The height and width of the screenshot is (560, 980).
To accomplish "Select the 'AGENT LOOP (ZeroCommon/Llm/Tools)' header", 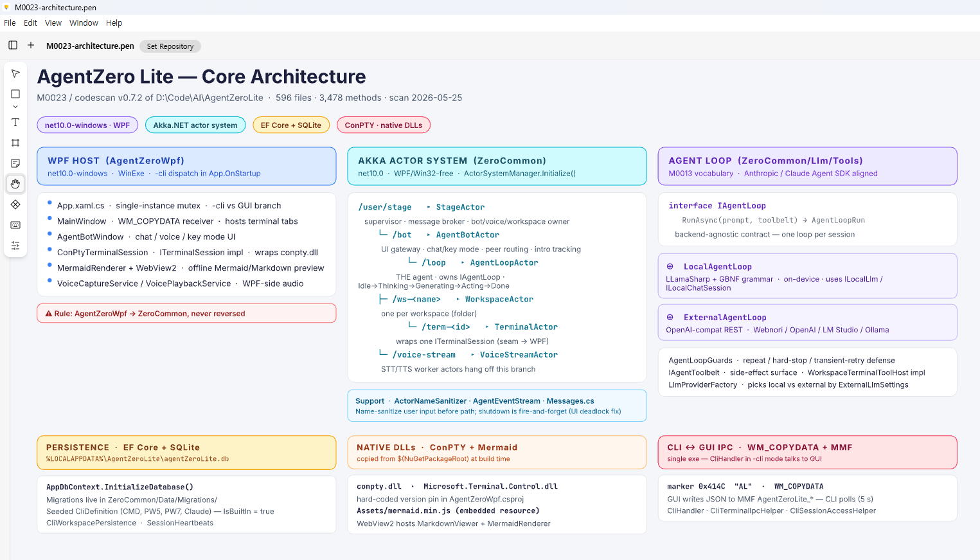I will [808, 167].
